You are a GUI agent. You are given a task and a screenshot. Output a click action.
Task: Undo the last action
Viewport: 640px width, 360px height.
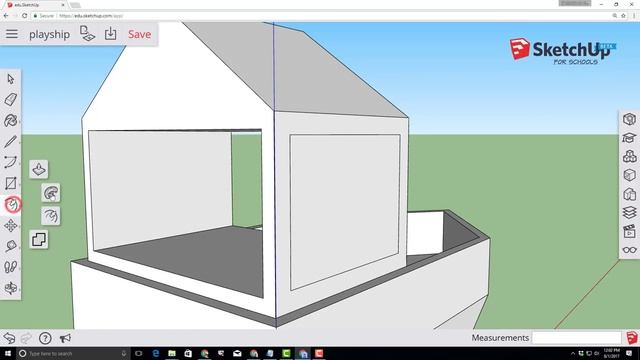click(9, 338)
